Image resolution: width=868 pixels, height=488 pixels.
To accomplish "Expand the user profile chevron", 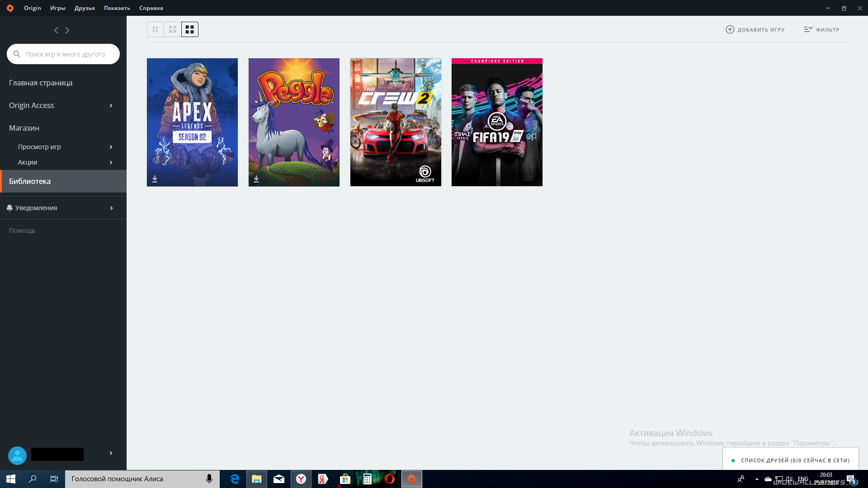I will [111, 453].
